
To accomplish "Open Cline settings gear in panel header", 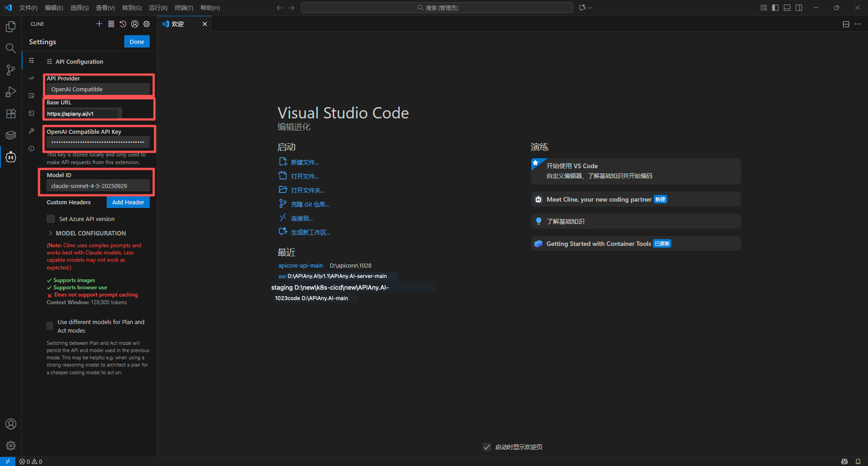I will 146,24.
